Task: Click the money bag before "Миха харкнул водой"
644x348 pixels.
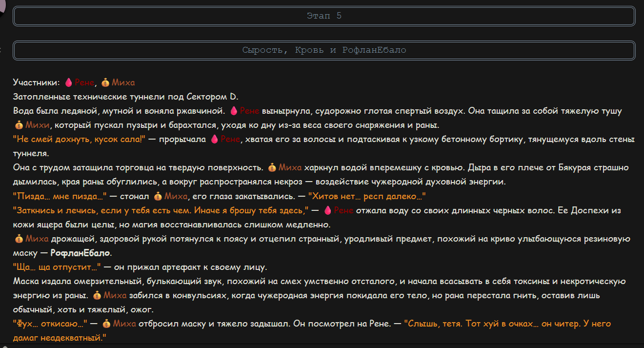Action: click(x=272, y=167)
